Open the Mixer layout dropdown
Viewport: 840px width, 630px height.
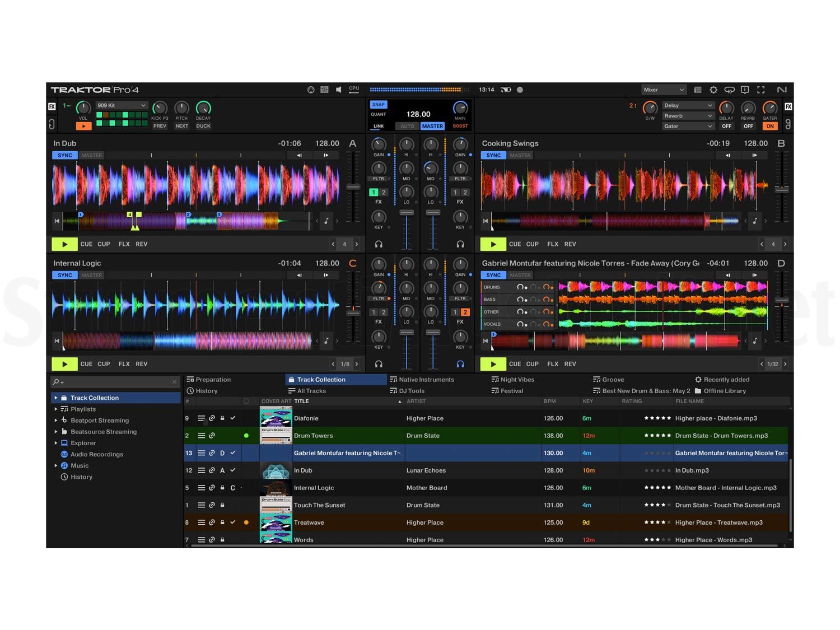[x=663, y=90]
